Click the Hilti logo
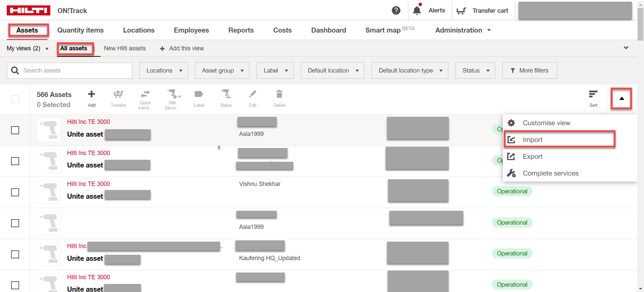This screenshot has width=644, height=292. (29, 10)
